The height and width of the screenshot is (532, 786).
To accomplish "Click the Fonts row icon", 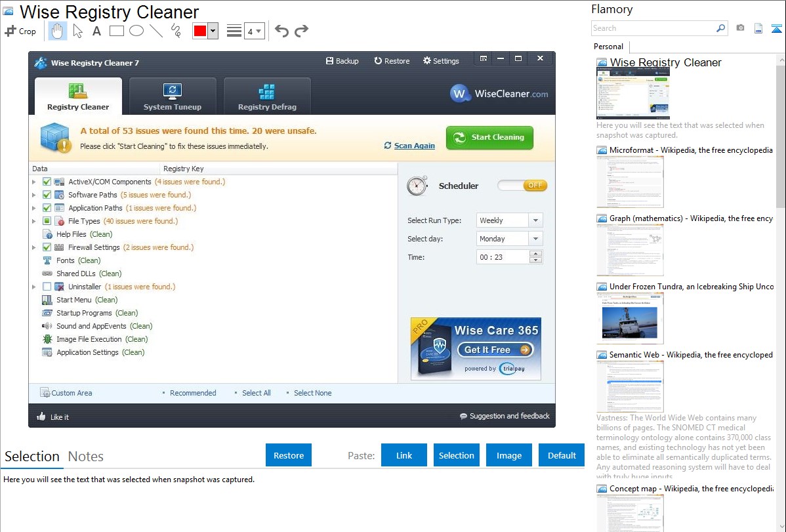I will [47, 260].
